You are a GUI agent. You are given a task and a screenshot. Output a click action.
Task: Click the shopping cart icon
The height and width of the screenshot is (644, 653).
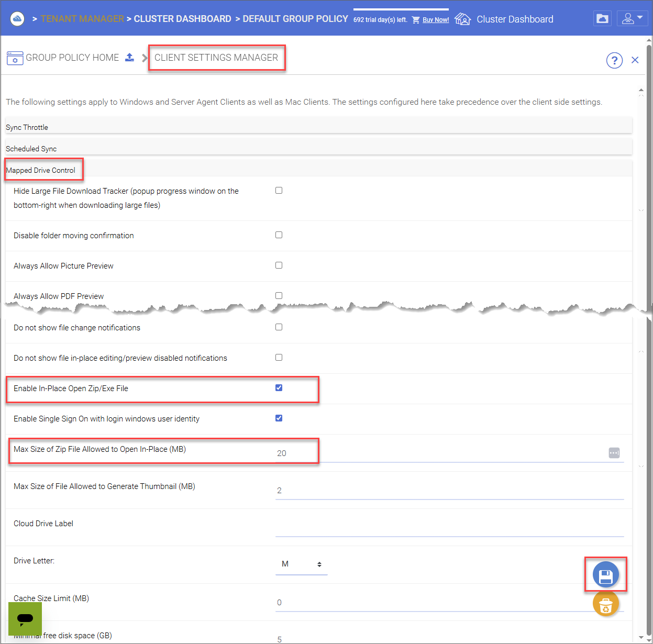tap(416, 20)
